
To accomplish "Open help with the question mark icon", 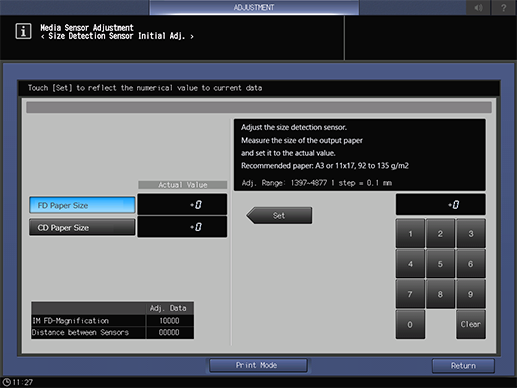I will (x=504, y=7).
